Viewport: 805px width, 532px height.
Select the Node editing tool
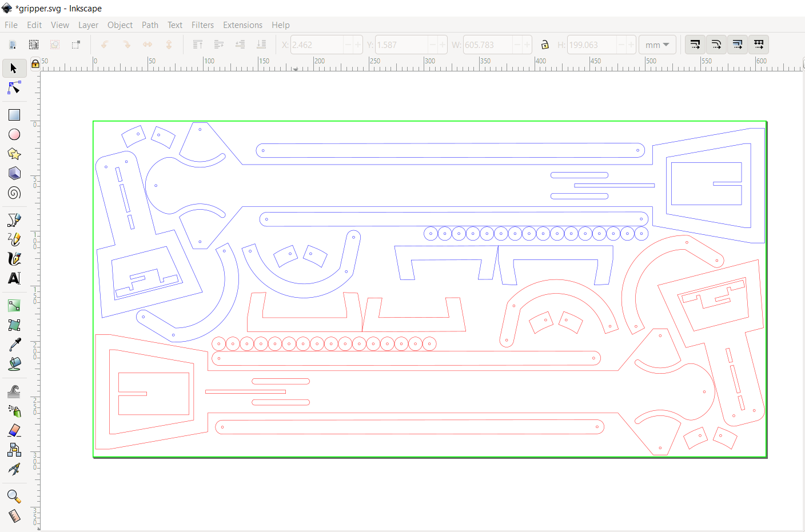[x=14, y=88]
